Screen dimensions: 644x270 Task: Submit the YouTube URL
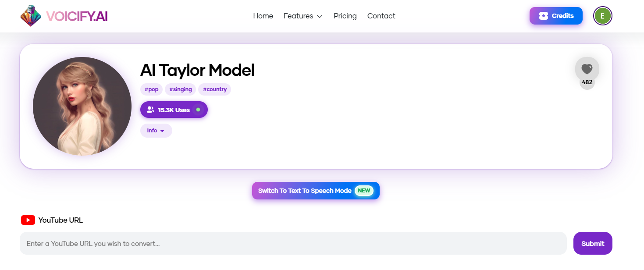pos(593,243)
